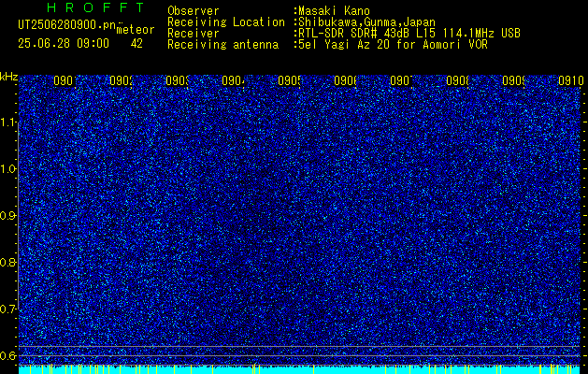Viewport: 588px width, 374px height.
Task: Click the 0909 time marker
Action: (513, 80)
